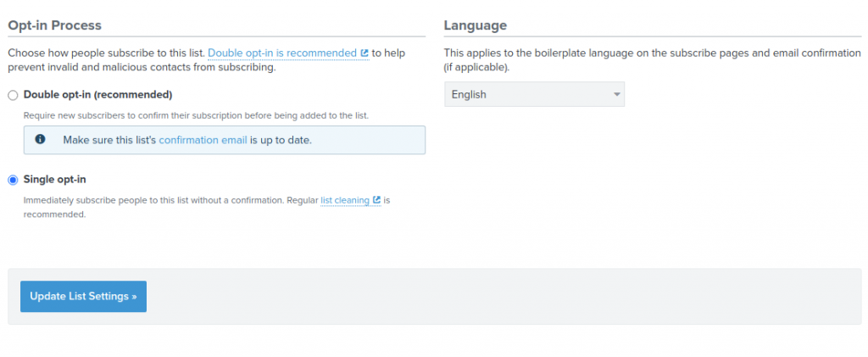Follow the "confirmation email" link
This screenshot has height=357, width=868.
203,140
